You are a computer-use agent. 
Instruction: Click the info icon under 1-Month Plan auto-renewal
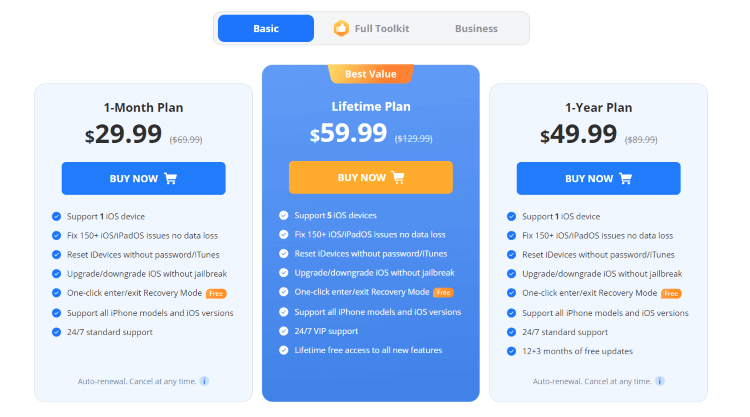[204, 381]
